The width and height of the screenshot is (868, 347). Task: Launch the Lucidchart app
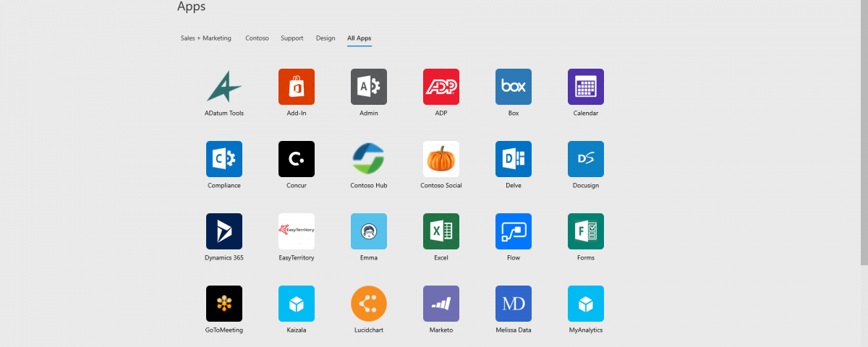click(x=369, y=304)
